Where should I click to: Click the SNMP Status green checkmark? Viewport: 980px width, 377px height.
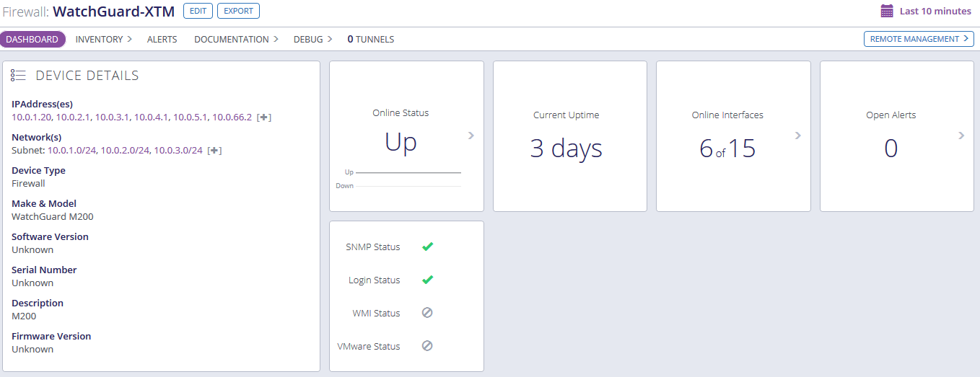[427, 247]
